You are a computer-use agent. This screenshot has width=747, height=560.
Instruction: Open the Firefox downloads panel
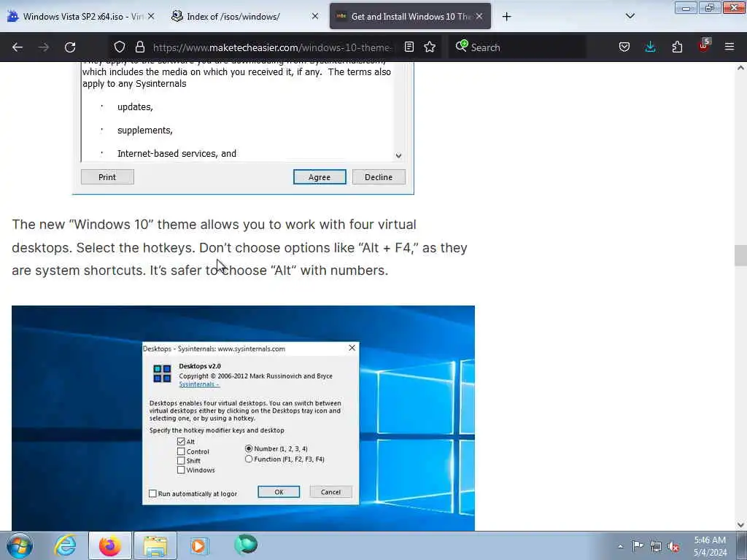point(650,47)
